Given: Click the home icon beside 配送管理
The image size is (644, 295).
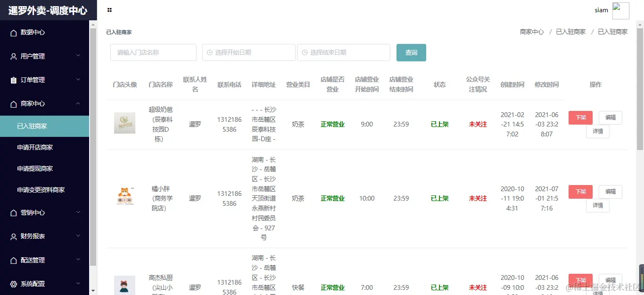Looking at the screenshot, I should pyautogui.click(x=14, y=260).
